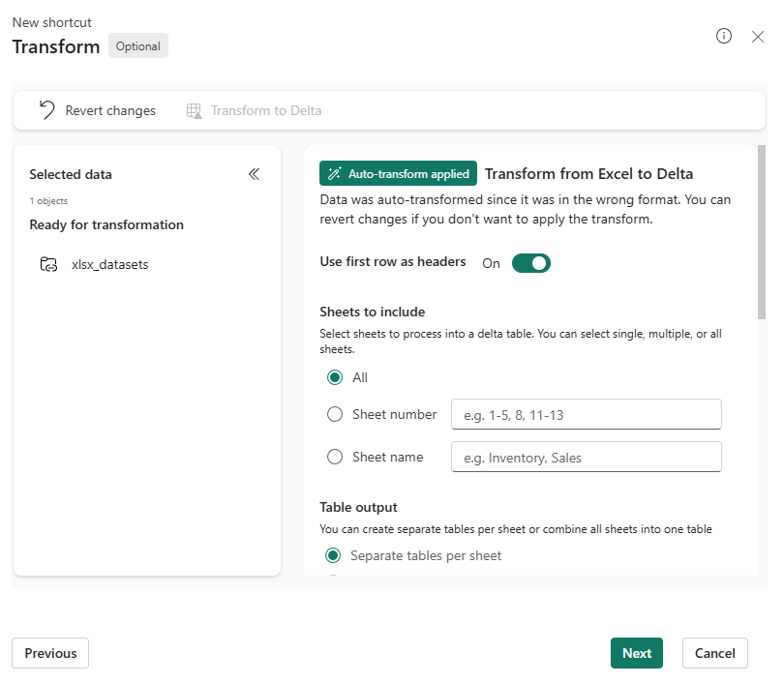
Task: Click the xlsx_datasets folder shortcut icon
Action: [48, 264]
